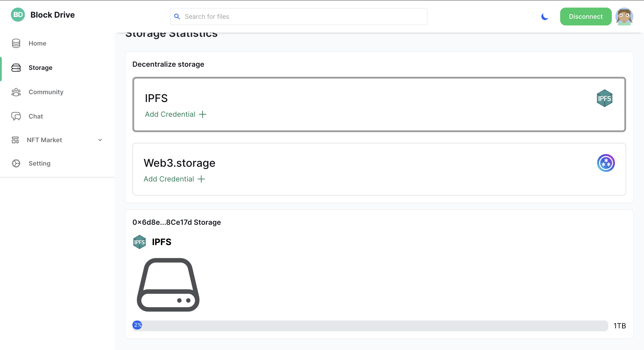Expand the NFT Market chevron

pos(100,140)
